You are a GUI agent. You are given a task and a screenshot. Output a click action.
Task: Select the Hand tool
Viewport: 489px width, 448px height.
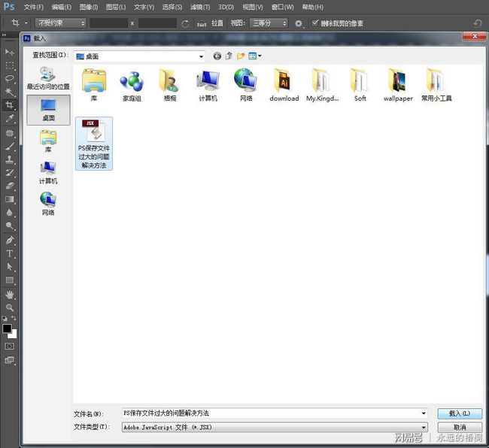pyautogui.click(x=9, y=295)
